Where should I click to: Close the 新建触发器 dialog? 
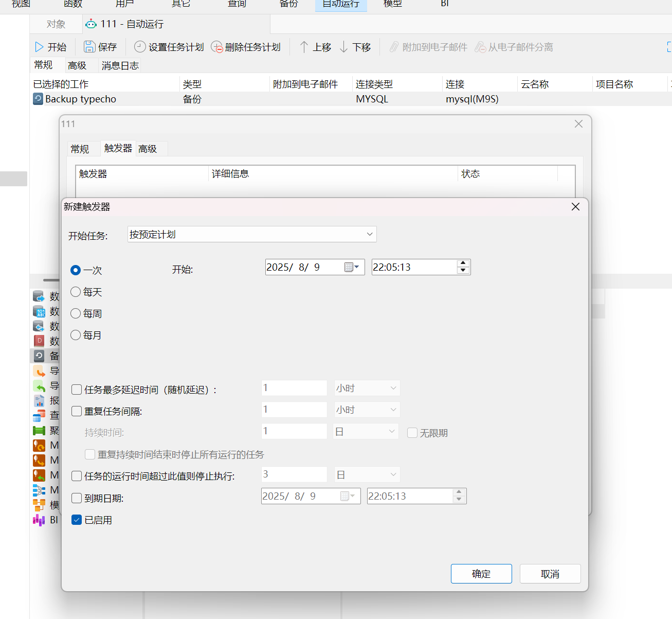tap(575, 206)
